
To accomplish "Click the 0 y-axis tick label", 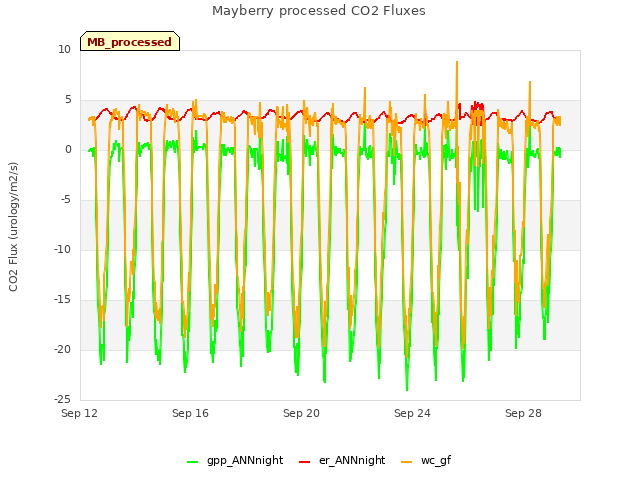I will point(68,149).
